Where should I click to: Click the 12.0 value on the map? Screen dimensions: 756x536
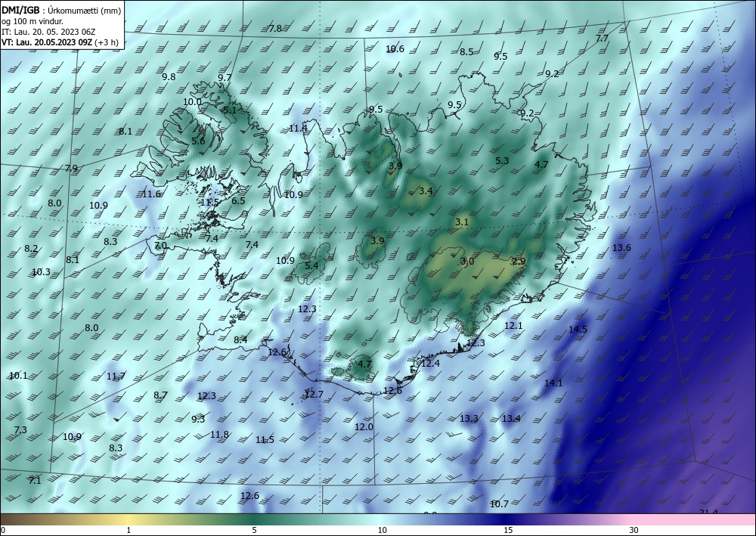364,426
